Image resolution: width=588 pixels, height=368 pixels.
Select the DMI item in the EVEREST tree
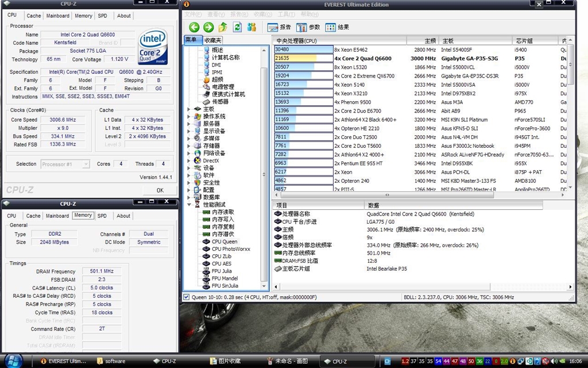(x=216, y=65)
